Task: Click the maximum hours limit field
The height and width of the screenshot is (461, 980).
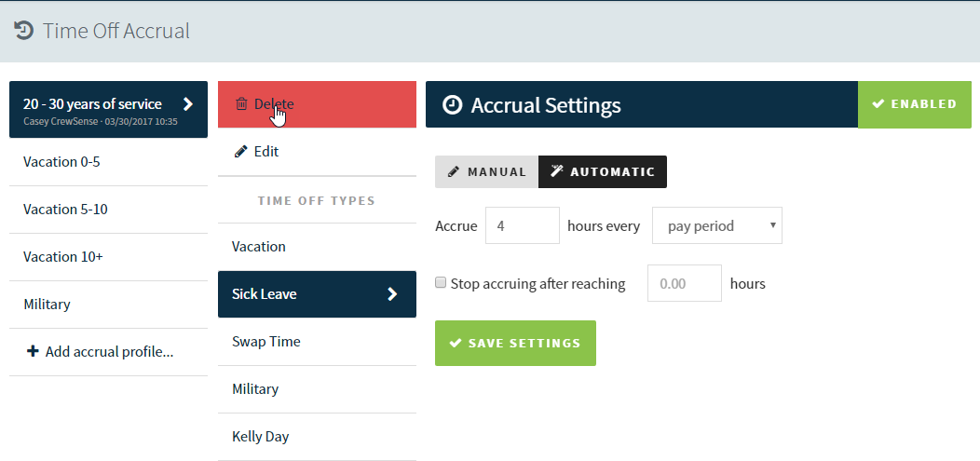Action: coord(685,283)
